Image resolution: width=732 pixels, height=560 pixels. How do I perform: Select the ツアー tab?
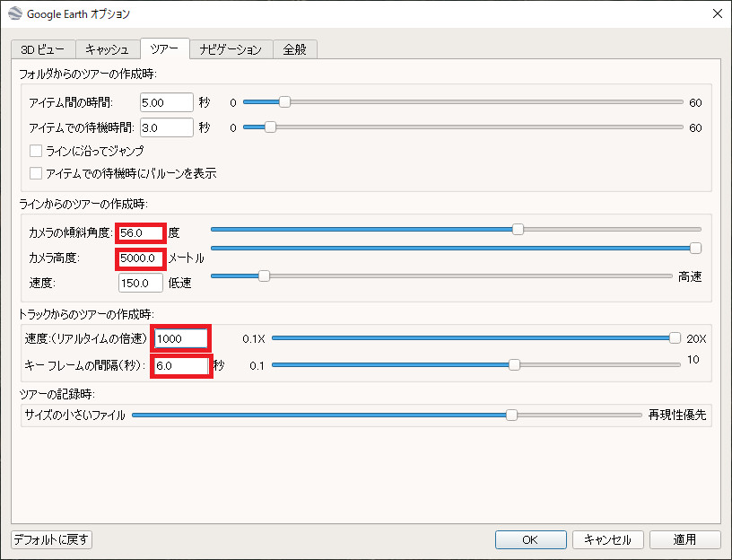point(164,48)
